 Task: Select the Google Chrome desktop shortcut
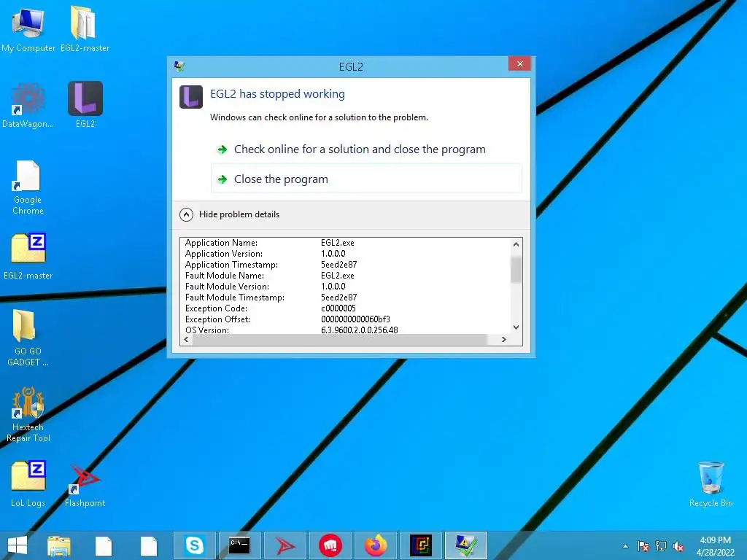[28, 187]
